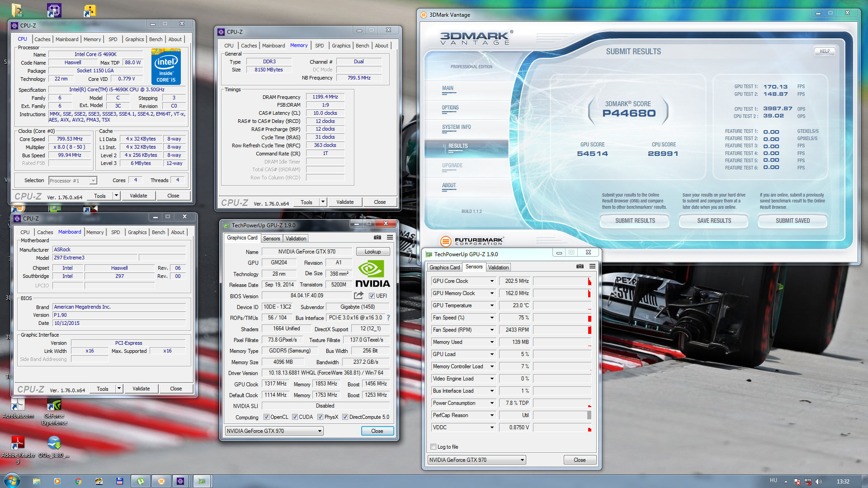The image size is (868, 488).
Task: Click the camera icon in GPU-Z Sensors window
Action: point(580,267)
